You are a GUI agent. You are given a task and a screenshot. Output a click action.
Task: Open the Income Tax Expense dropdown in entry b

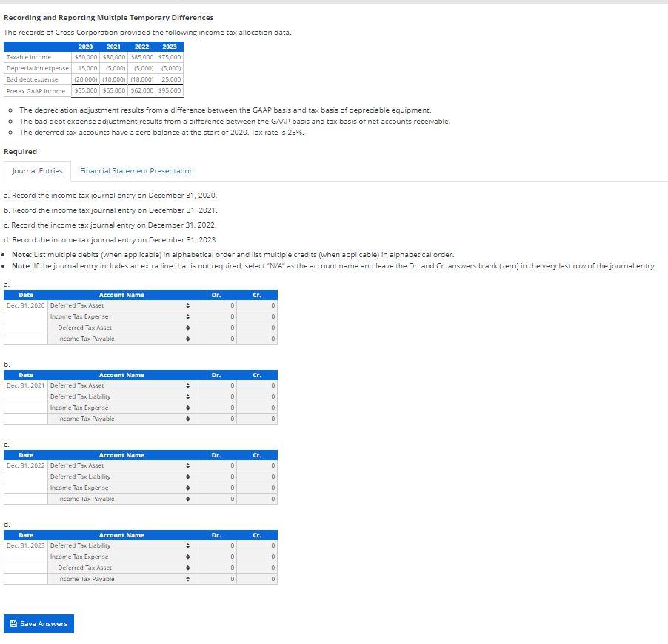pyautogui.click(x=190, y=408)
